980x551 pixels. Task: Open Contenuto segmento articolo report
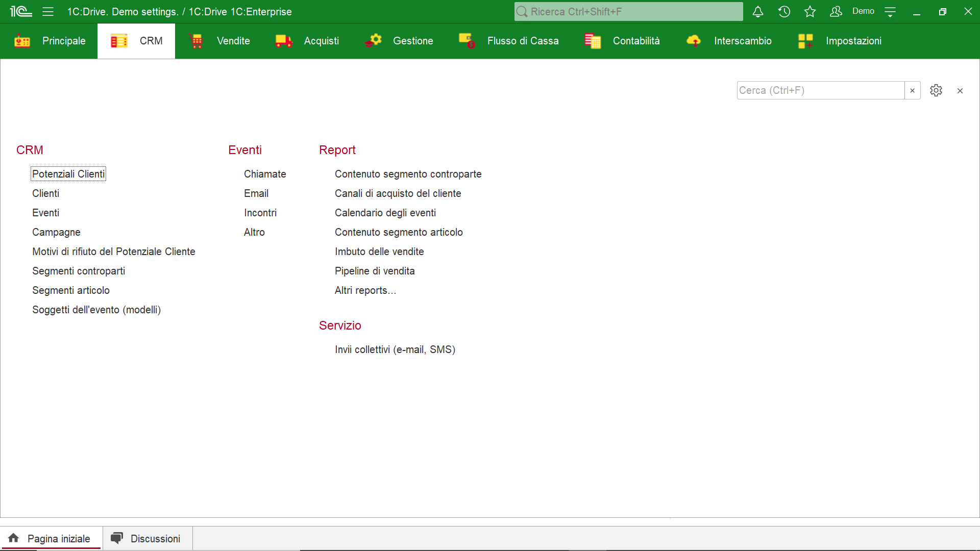point(399,232)
